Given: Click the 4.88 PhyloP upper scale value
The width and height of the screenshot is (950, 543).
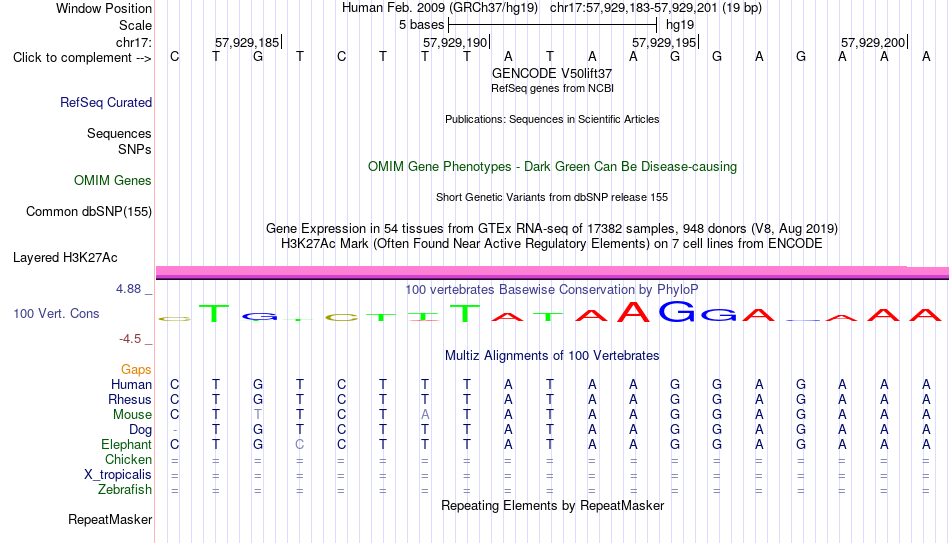Looking at the screenshot, I should coord(129,289).
